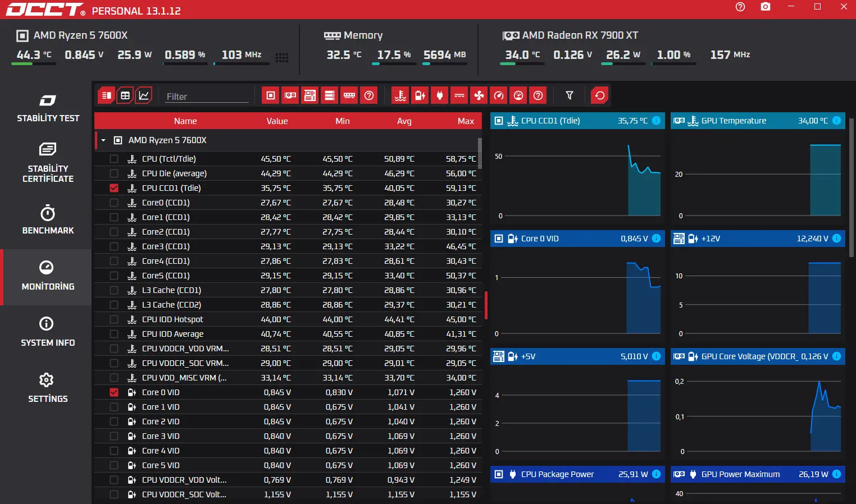Enable CPU IOD Hotspot checkbox
The height and width of the screenshot is (504, 856).
click(x=114, y=319)
